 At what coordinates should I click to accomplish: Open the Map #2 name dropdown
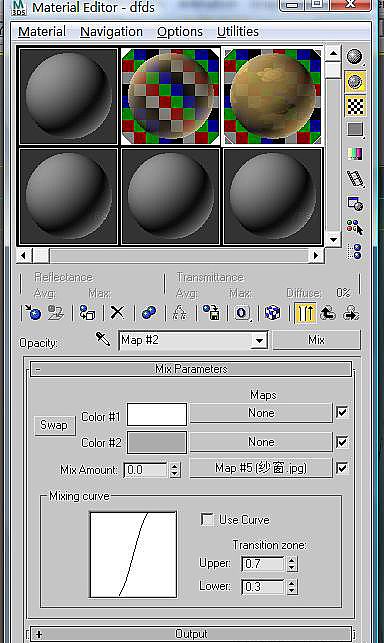(x=259, y=340)
